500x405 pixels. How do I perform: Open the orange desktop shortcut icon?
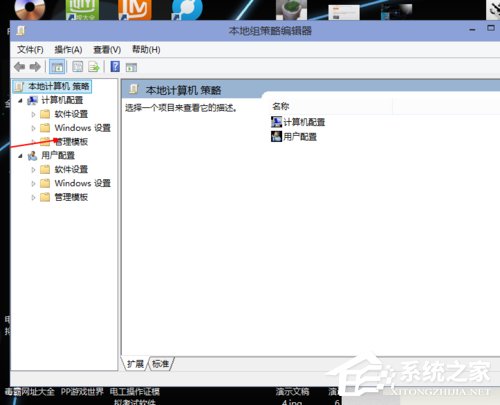click(135, 10)
